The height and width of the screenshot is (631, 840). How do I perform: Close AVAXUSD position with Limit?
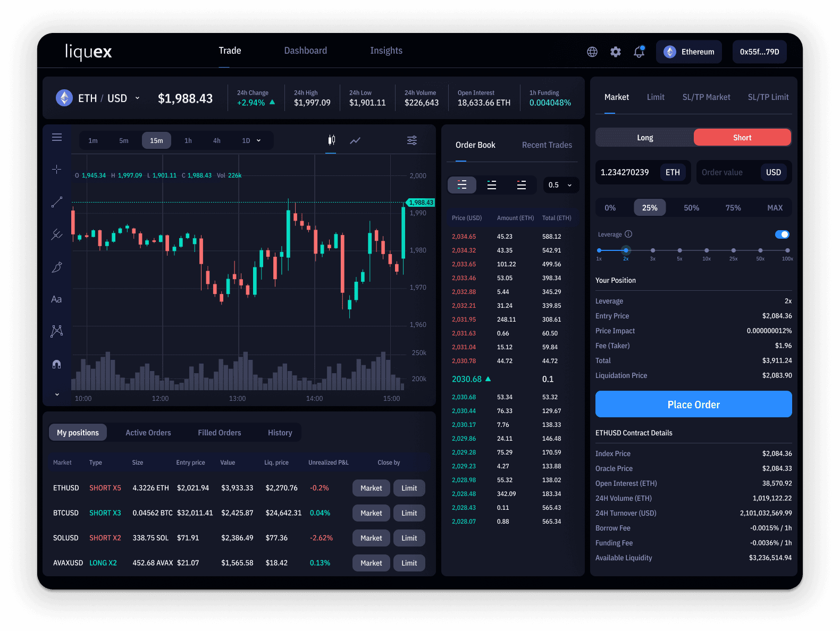tap(409, 563)
